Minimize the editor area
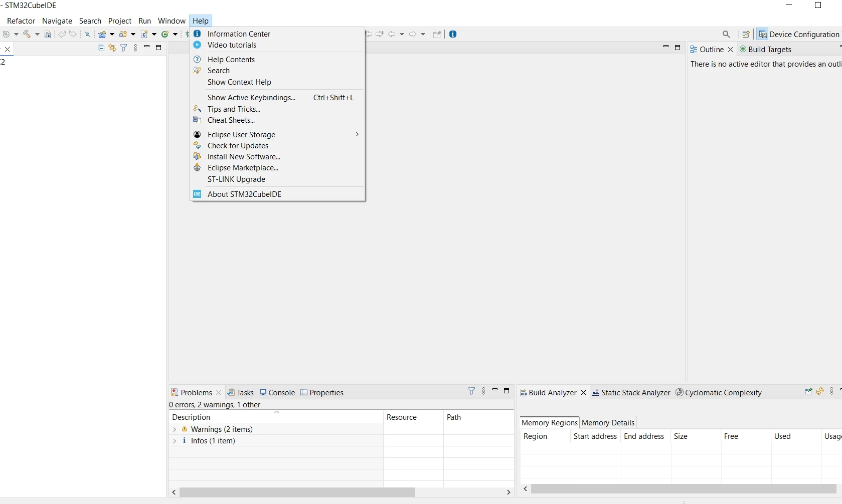The width and height of the screenshot is (842, 504). [666, 47]
